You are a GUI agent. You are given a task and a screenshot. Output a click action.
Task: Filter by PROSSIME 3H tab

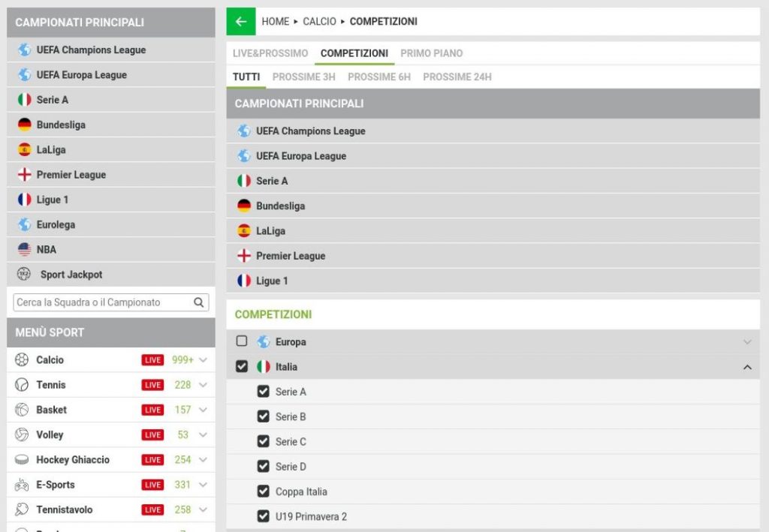click(x=304, y=77)
